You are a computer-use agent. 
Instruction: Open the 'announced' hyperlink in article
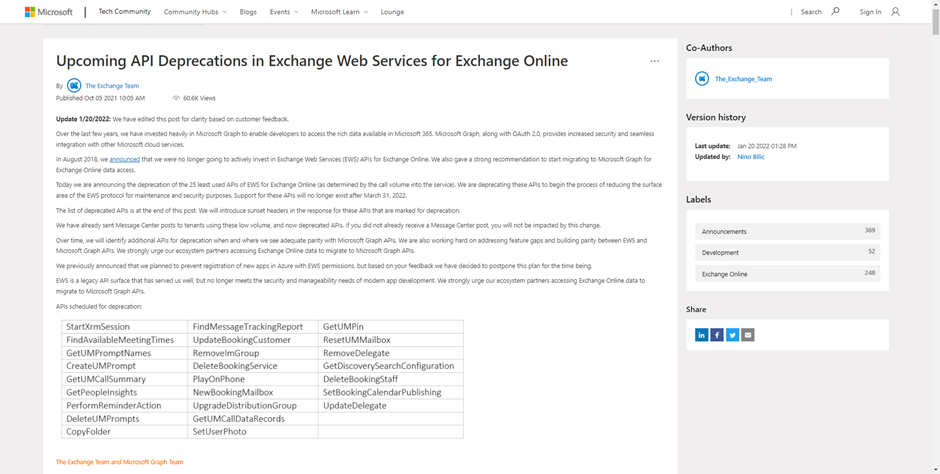[x=125, y=159]
